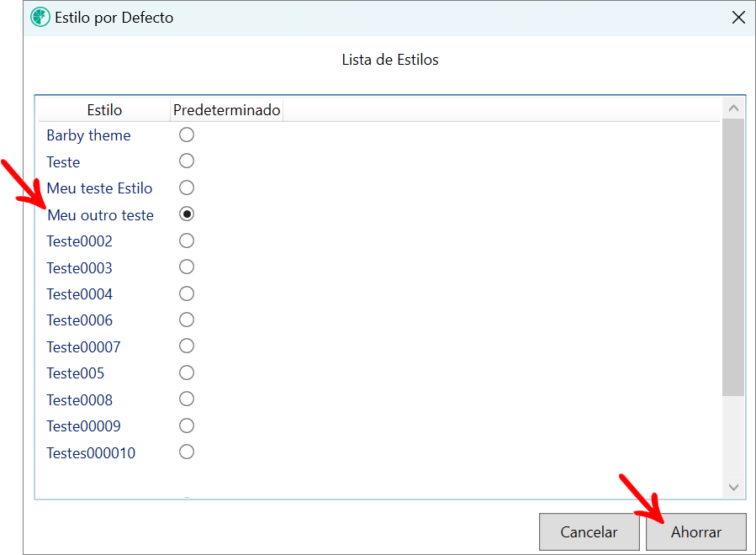This screenshot has width=756, height=555.
Task: Click the app logo in the title bar
Action: (x=40, y=17)
